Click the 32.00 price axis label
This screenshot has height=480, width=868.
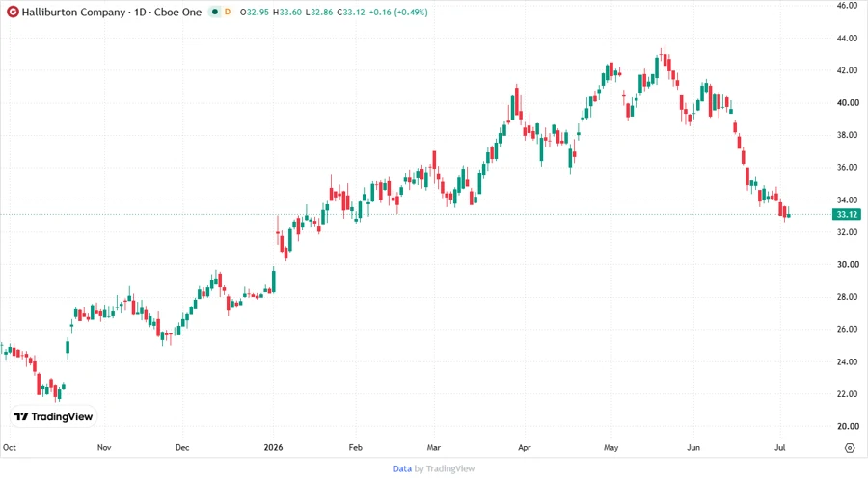click(848, 232)
